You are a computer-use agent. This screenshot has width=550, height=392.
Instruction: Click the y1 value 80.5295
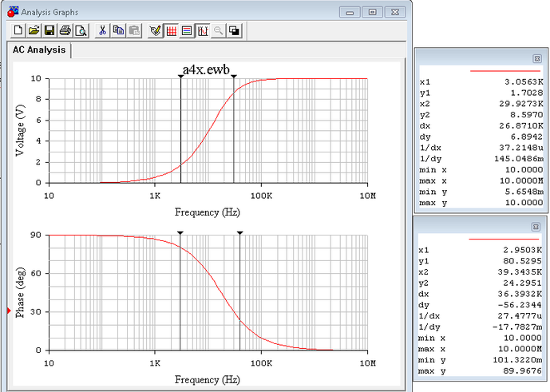point(520,261)
